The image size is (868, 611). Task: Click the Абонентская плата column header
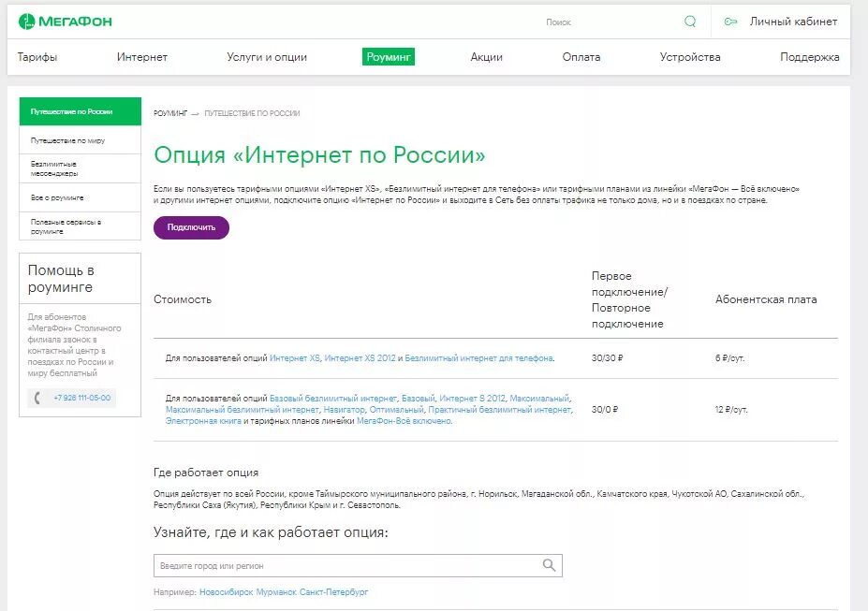point(766,299)
